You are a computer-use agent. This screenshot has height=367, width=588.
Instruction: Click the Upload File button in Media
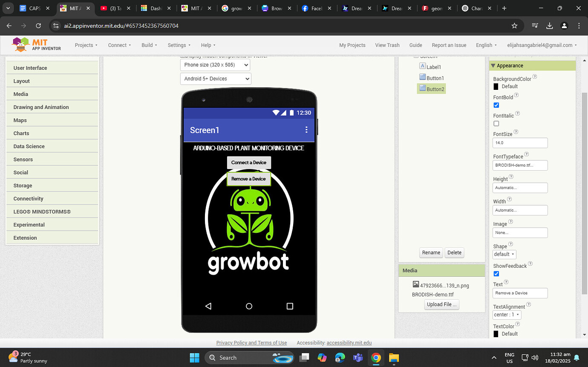tap(441, 304)
